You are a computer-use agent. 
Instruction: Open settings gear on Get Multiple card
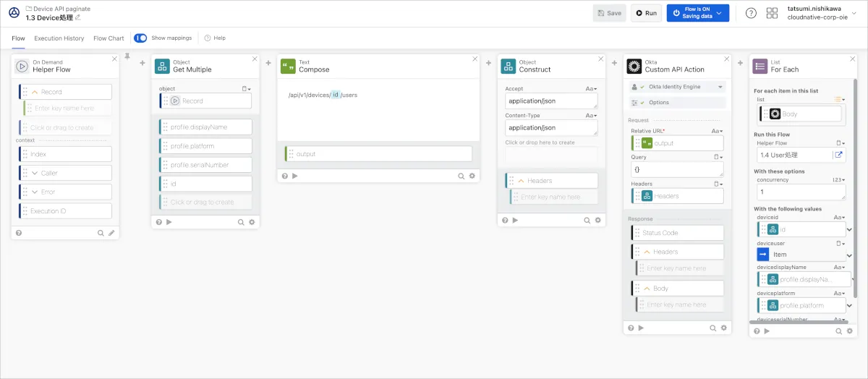click(x=252, y=222)
